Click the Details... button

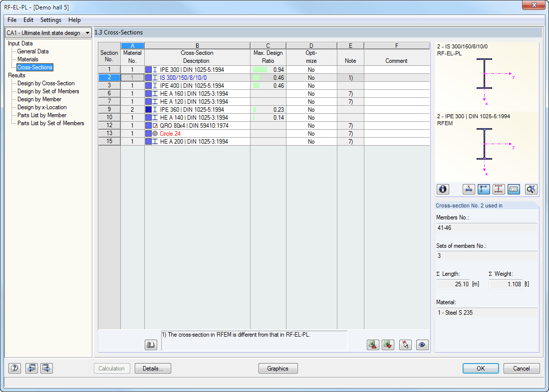[153, 368]
